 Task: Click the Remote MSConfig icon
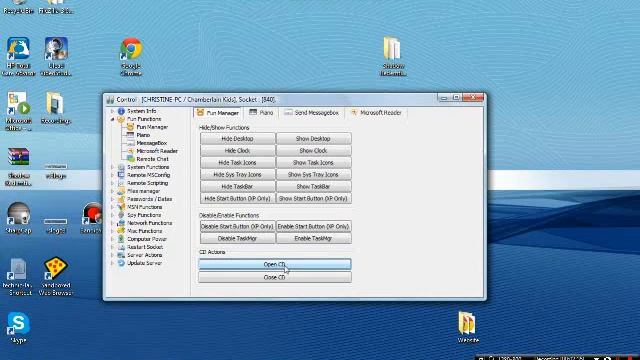[121, 175]
